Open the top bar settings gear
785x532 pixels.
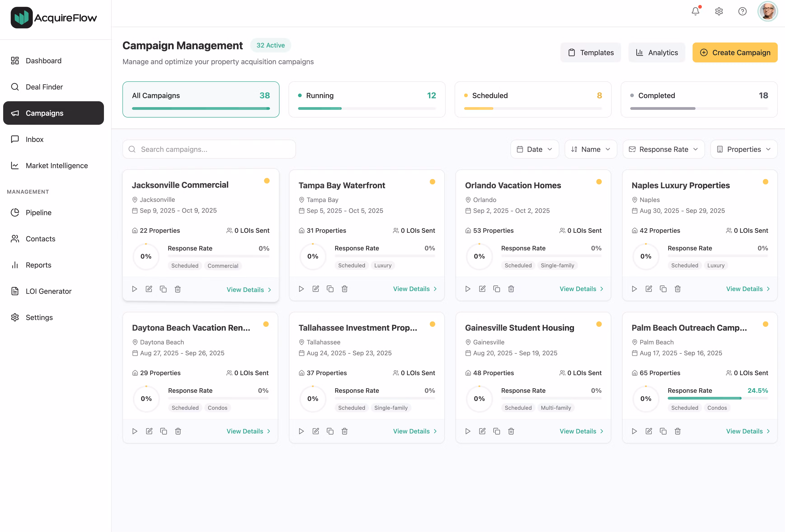point(719,12)
